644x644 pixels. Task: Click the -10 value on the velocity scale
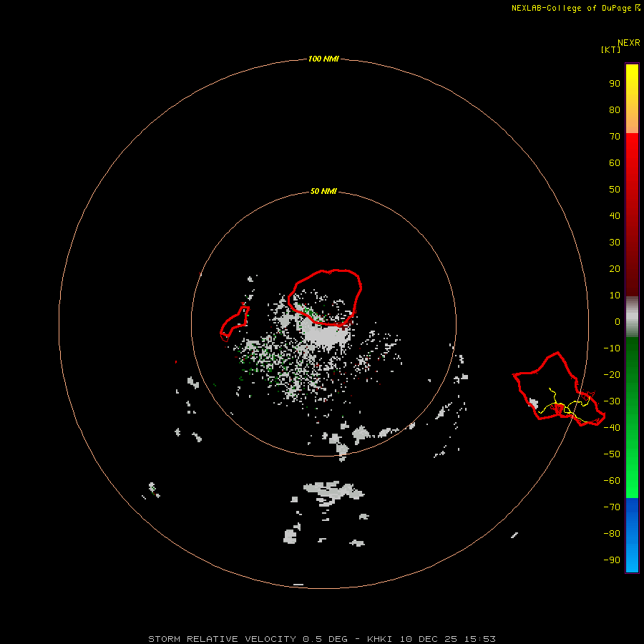coord(612,348)
